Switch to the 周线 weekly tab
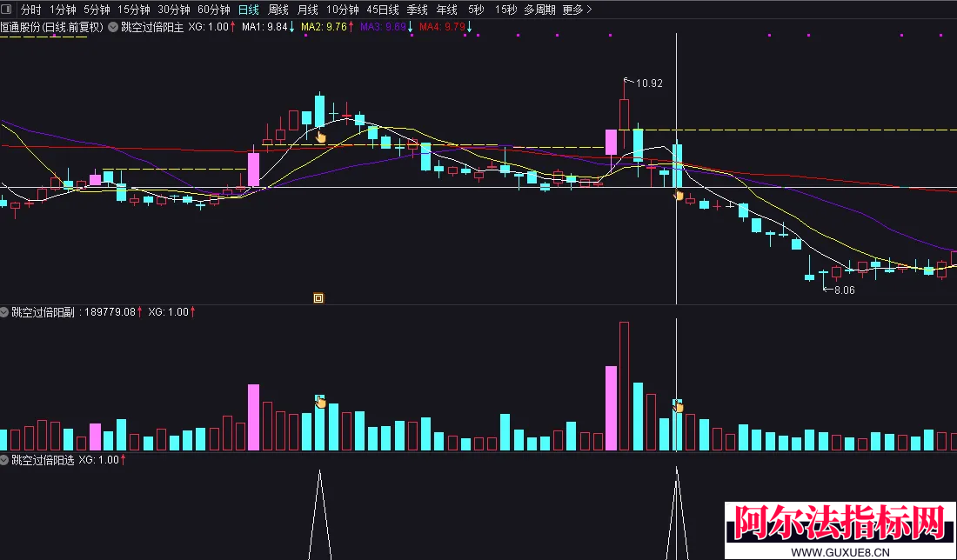 (x=278, y=10)
